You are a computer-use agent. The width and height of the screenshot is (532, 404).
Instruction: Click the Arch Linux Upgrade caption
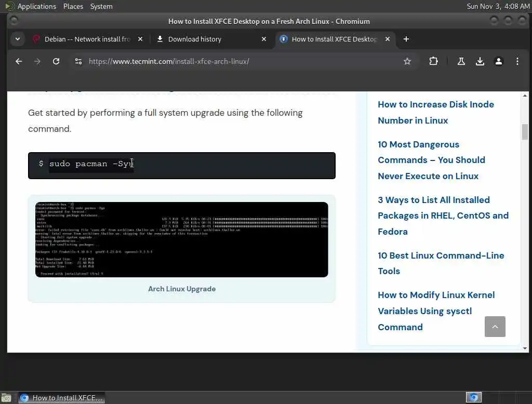coord(181,289)
